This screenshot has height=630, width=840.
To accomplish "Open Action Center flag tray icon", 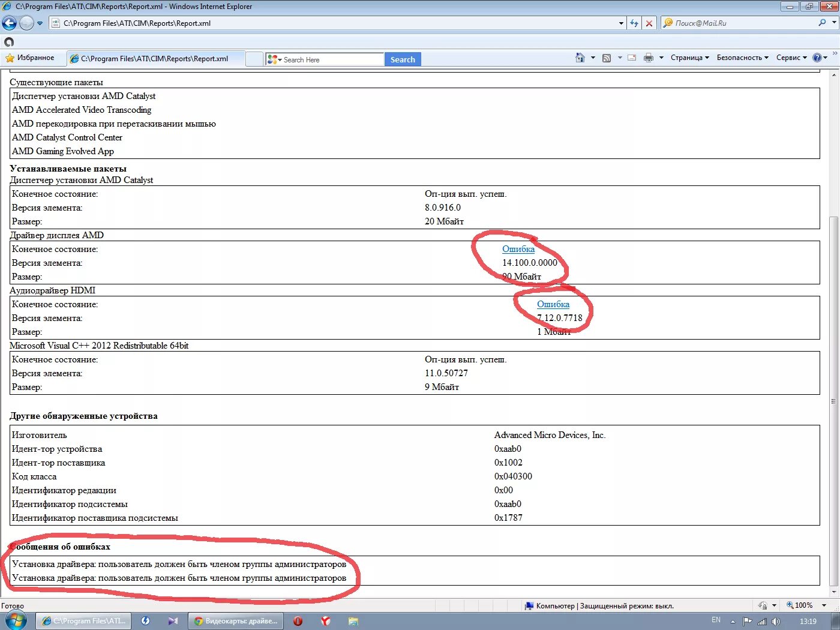I will click(x=747, y=622).
